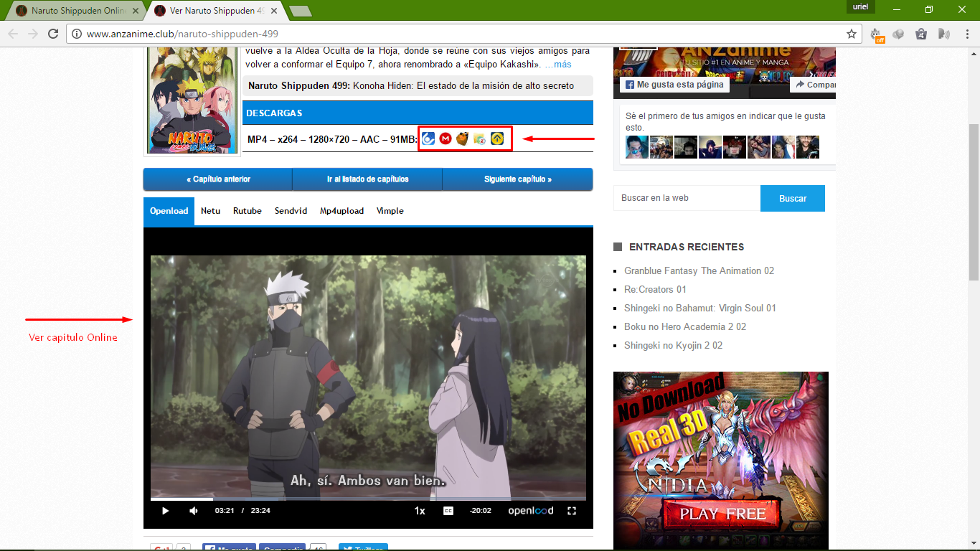The image size is (980, 551).
Task: Open the talking head sound extension
Action: [x=944, y=34]
